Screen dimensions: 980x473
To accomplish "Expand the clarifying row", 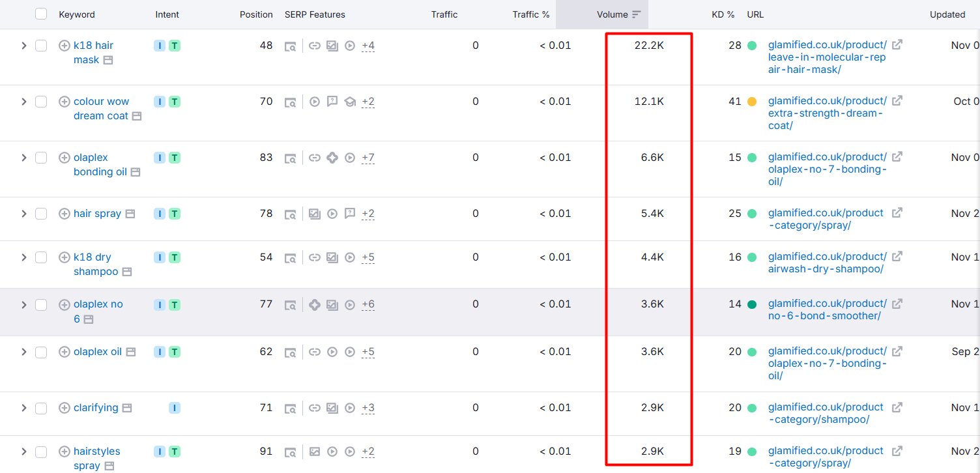I will pyautogui.click(x=24, y=408).
